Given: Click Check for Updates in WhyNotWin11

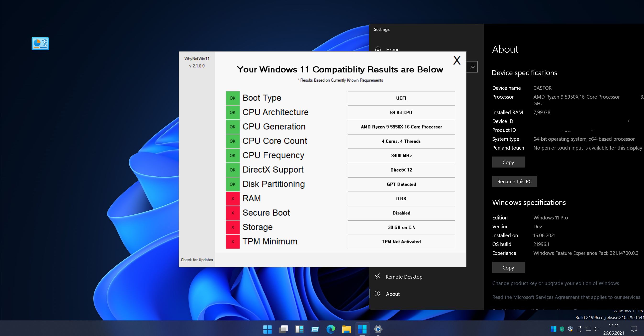Looking at the screenshot, I should coord(197,260).
